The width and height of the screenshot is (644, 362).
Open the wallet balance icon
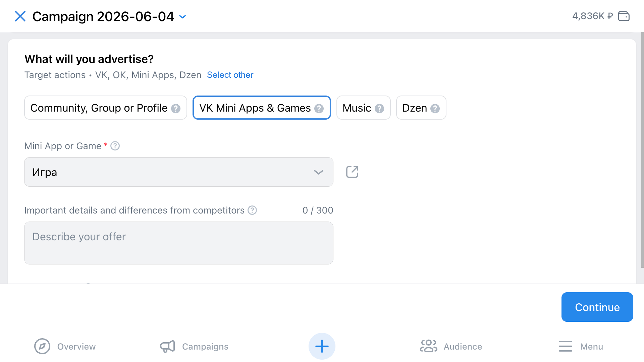(x=624, y=16)
